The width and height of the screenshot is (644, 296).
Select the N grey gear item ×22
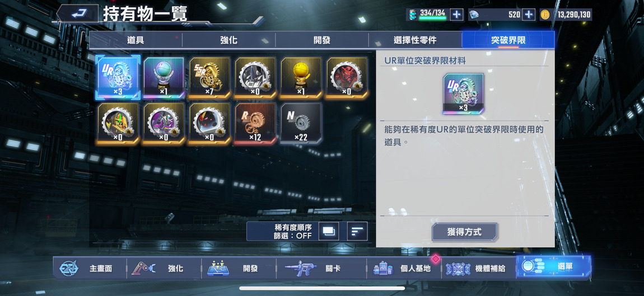click(x=301, y=123)
